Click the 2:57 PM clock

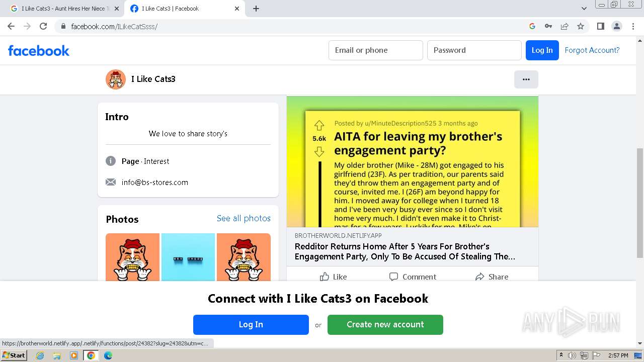click(x=618, y=355)
